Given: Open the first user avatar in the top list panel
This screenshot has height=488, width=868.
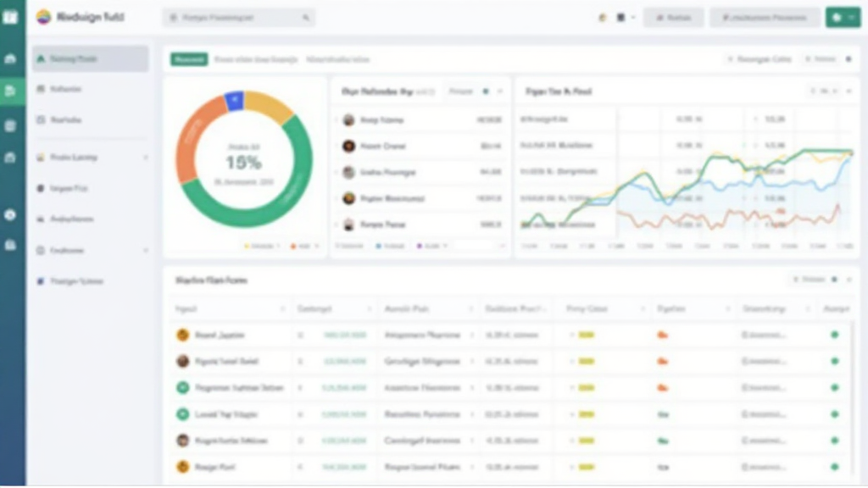Looking at the screenshot, I should click(x=348, y=120).
